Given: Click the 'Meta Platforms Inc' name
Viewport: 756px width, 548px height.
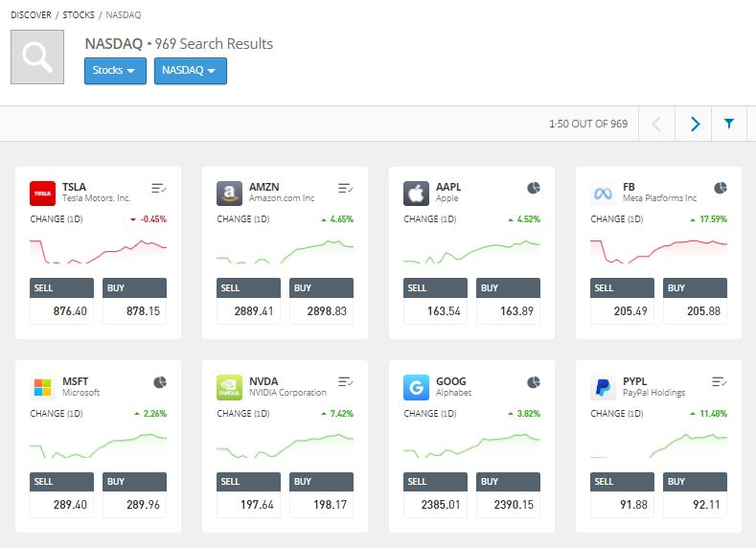Looking at the screenshot, I should 659,198.
